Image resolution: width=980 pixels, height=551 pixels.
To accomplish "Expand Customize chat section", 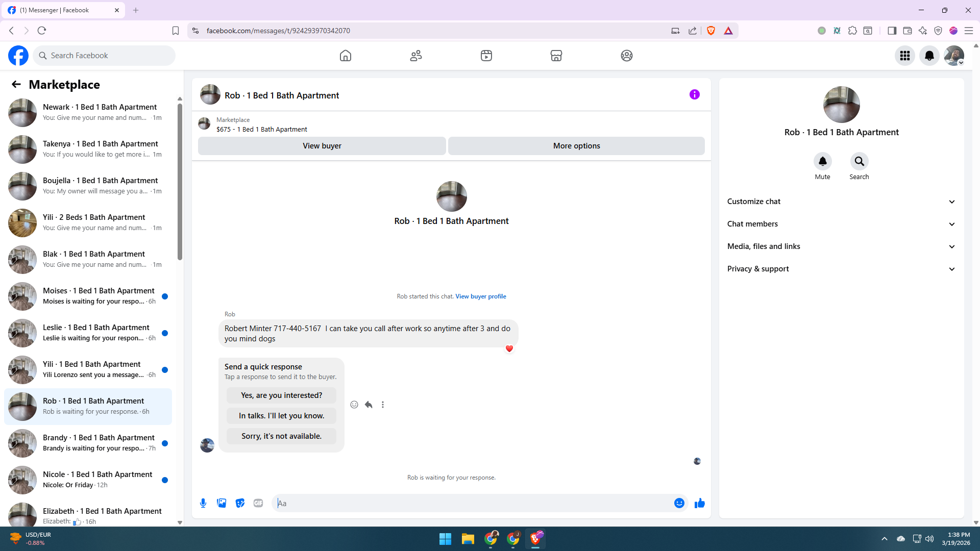I will tap(841, 202).
